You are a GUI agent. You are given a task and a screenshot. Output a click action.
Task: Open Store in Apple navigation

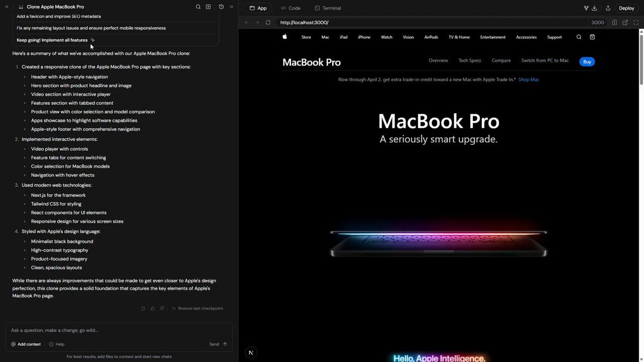(306, 38)
